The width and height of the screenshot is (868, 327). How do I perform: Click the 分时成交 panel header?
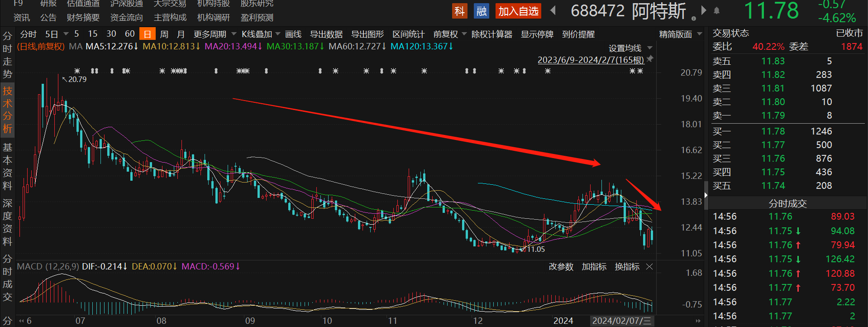tap(787, 203)
